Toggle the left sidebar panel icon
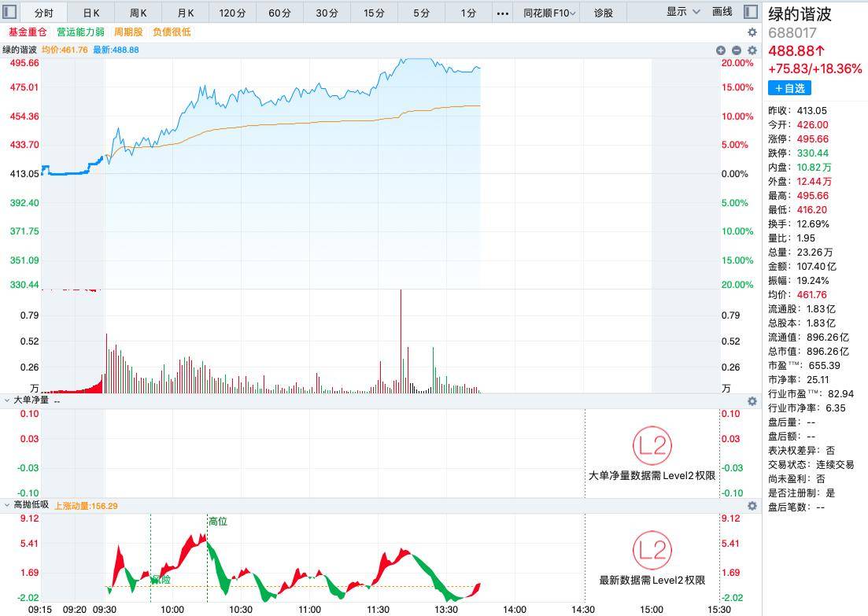Viewport: 868px width, 616px height. point(9,12)
